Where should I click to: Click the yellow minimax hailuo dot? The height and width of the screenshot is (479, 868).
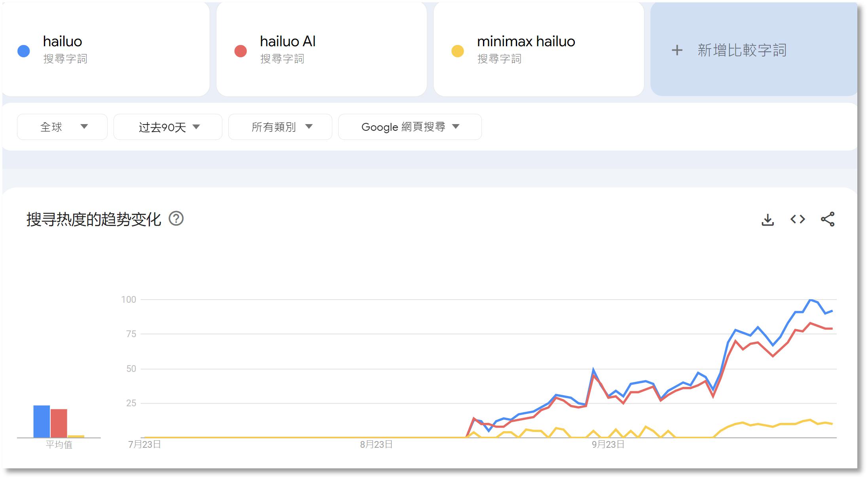click(x=458, y=51)
